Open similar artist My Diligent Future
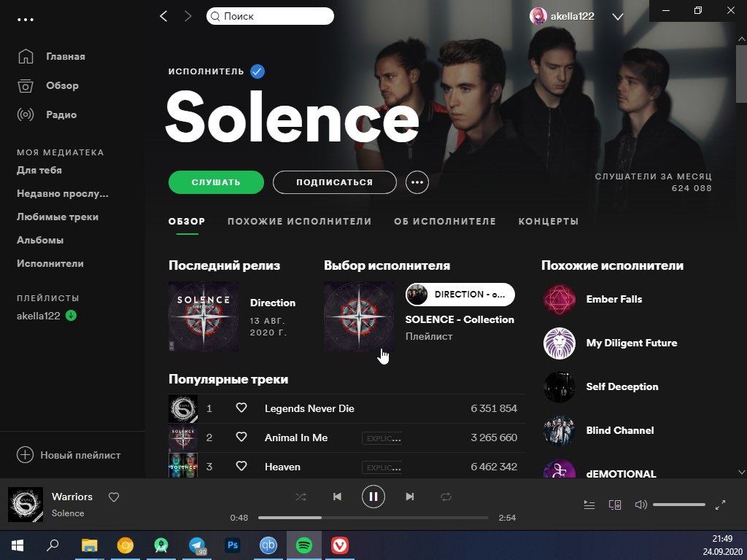 click(x=632, y=343)
